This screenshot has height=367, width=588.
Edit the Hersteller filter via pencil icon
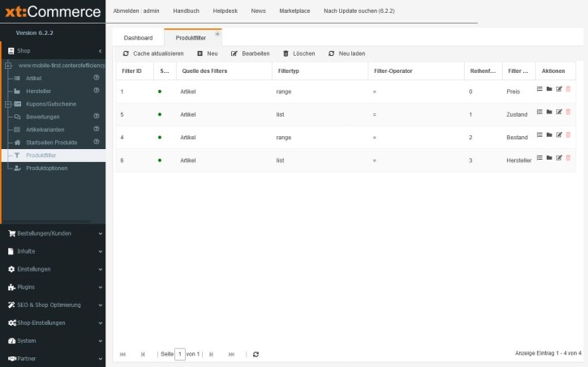(559, 158)
